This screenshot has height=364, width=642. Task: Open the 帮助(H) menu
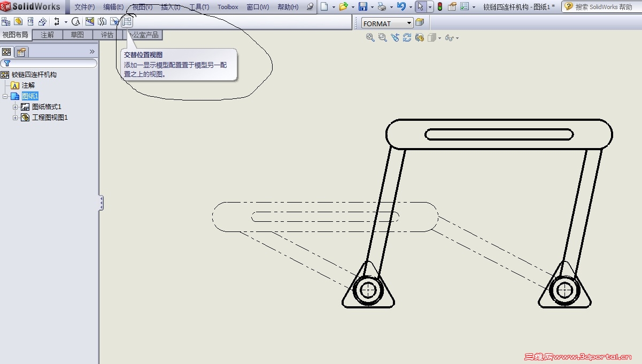tap(288, 7)
